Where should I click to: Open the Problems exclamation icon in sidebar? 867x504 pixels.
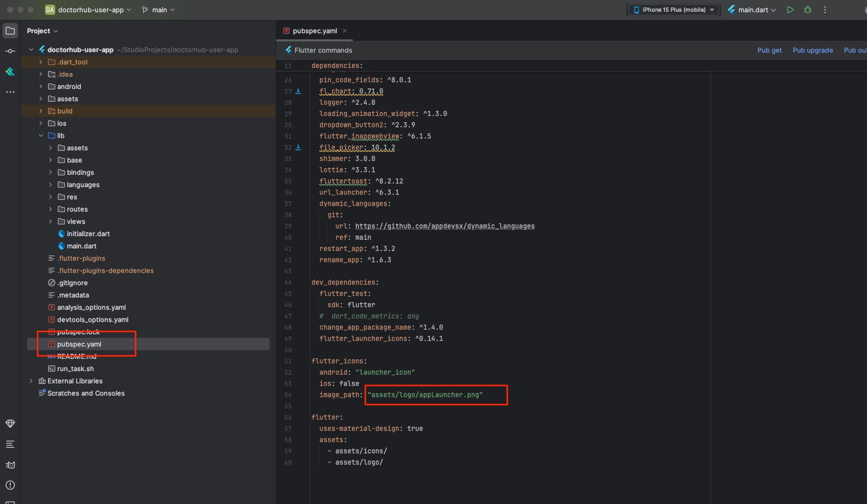10,485
